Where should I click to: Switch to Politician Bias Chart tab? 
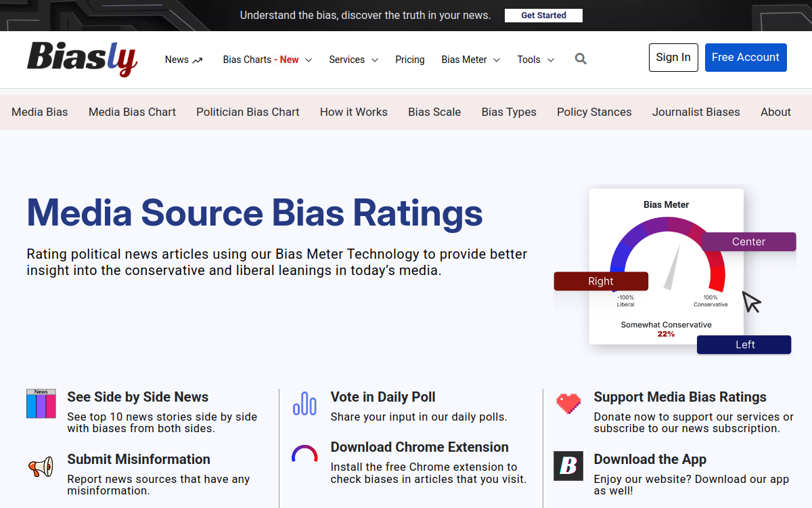point(248,112)
